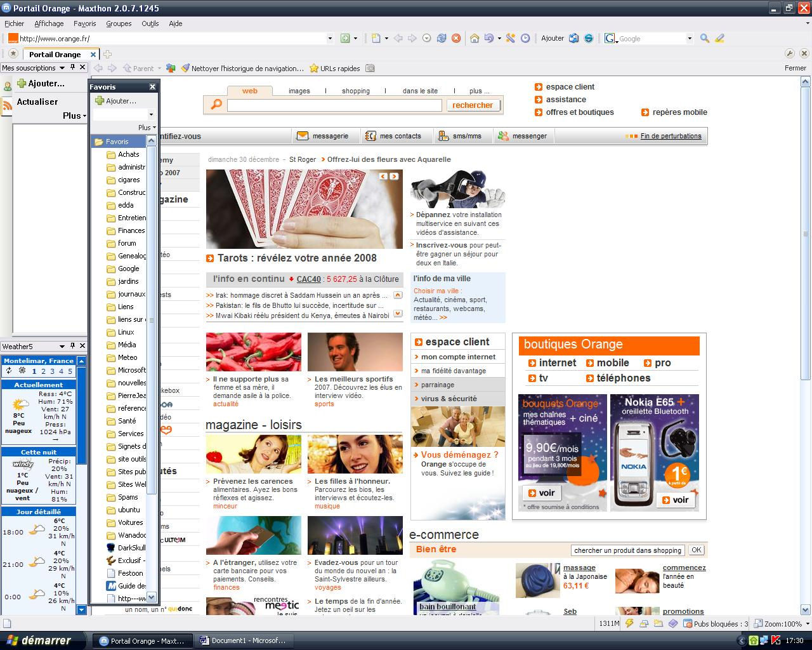Click the Fermer button
Screen dimensions: 812x650
tap(796, 68)
